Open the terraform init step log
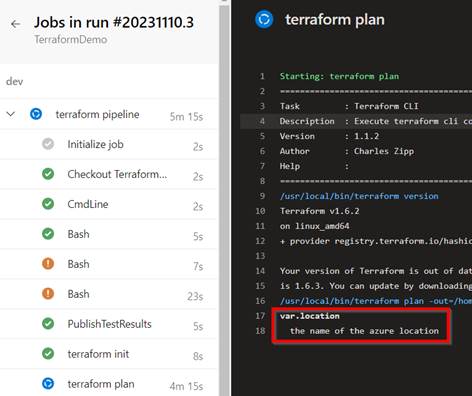The image size is (472, 396). pyautogui.click(x=108, y=354)
